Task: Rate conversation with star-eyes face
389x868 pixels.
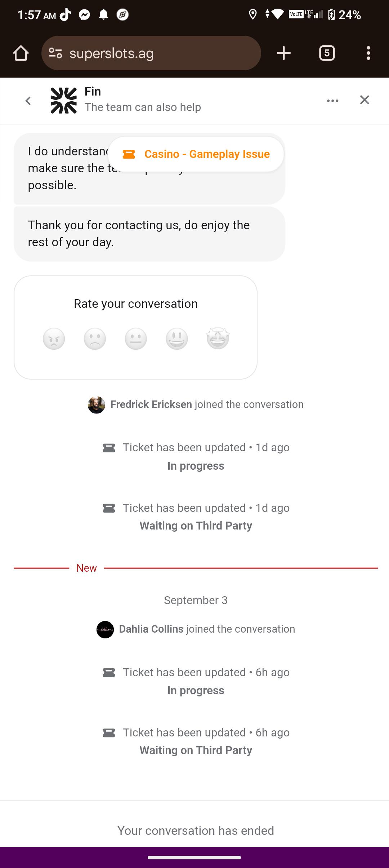Action: tap(218, 338)
